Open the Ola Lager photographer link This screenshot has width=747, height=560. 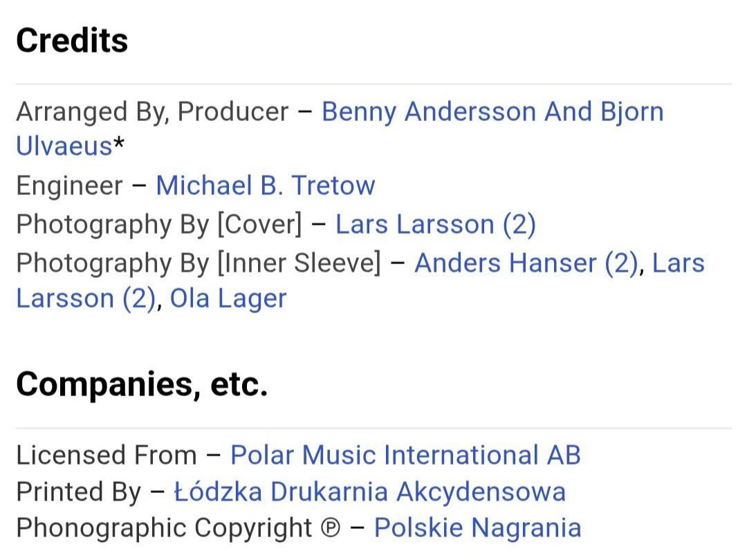(x=228, y=299)
